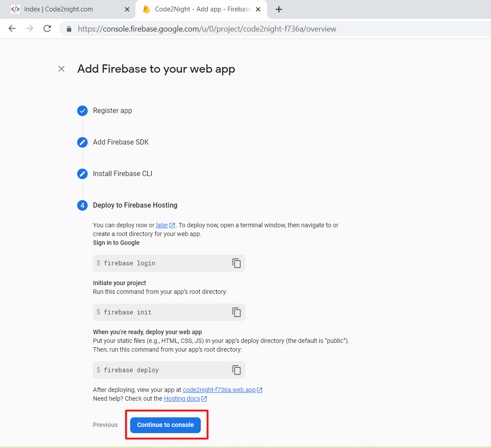The width and height of the screenshot is (491, 448).
Task: Click Continue to console button
Action: [165, 425]
